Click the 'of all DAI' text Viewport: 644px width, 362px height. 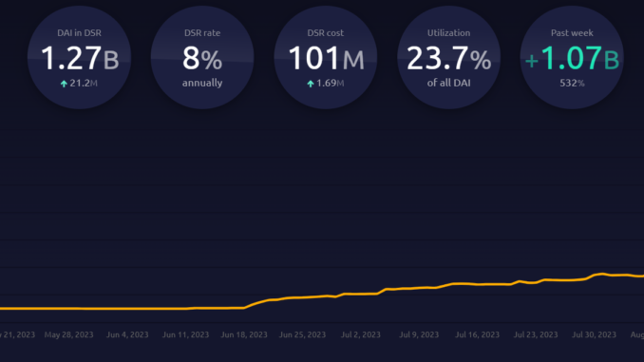(x=448, y=83)
